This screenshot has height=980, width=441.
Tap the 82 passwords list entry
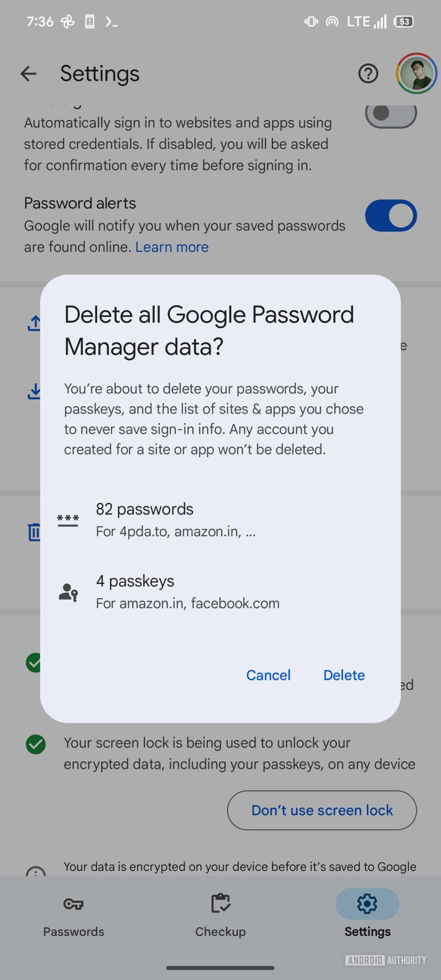[x=176, y=520]
